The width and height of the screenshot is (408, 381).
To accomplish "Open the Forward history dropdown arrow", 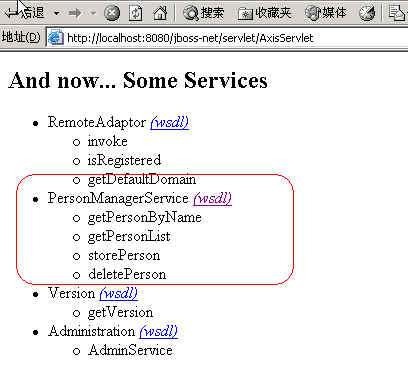I will pyautogui.click(x=93, y=13).
